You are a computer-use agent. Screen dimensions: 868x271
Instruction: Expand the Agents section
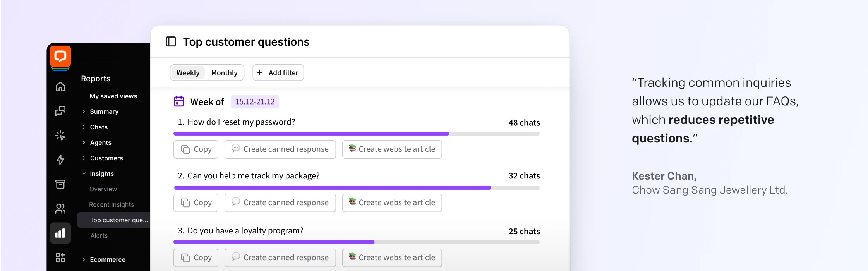tap(100, 142)
